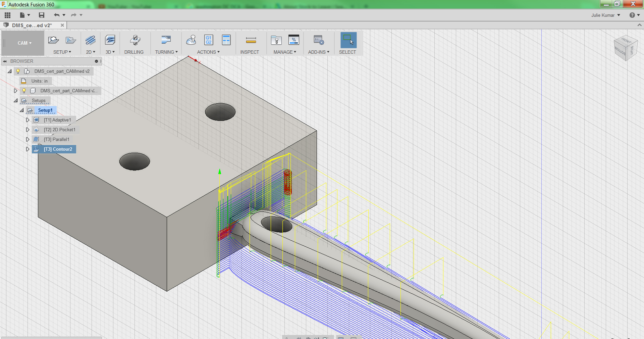This screenshot has height=339, width=644.
Task: Expand the [T3] Parallel1 node
Action: pyautogui.click(x=28, y=139)
